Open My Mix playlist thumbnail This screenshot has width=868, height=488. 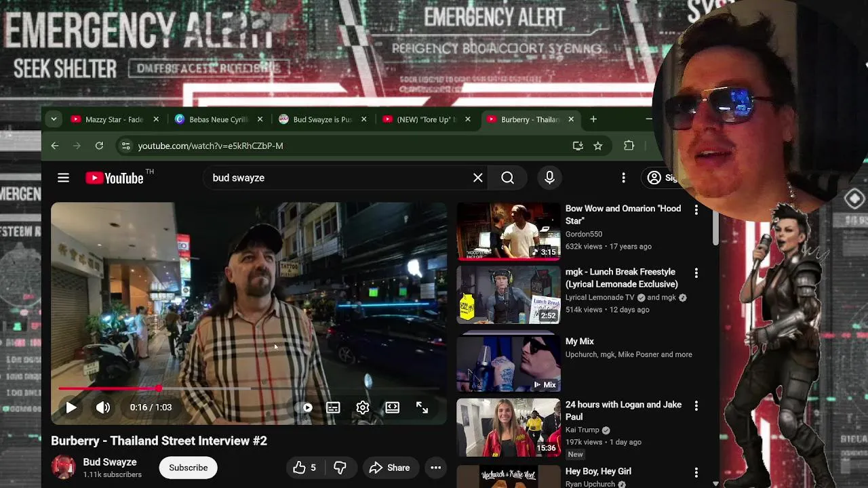(509, 363)
